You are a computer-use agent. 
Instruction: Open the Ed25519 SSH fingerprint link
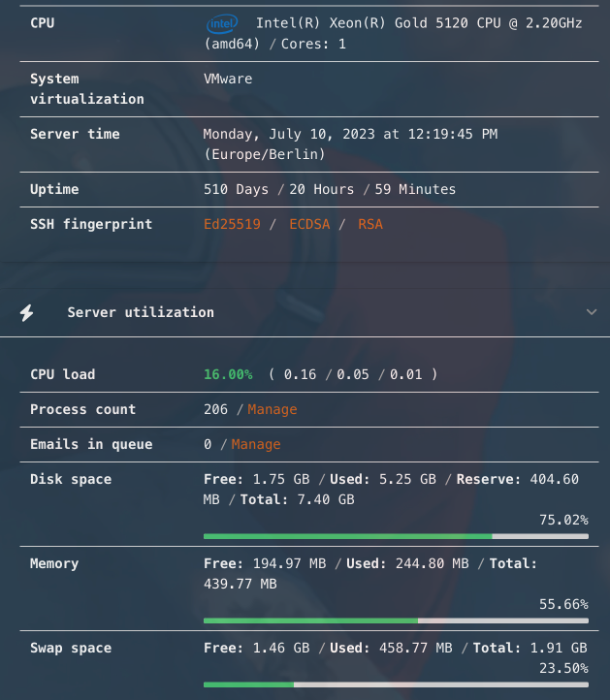[x=232, y=224]
